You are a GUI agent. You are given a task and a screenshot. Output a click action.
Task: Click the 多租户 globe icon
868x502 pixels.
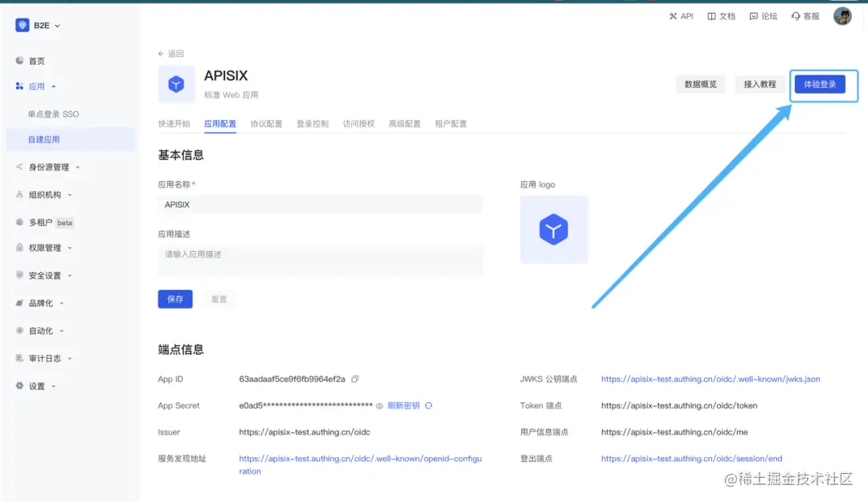tap(19, 222)
